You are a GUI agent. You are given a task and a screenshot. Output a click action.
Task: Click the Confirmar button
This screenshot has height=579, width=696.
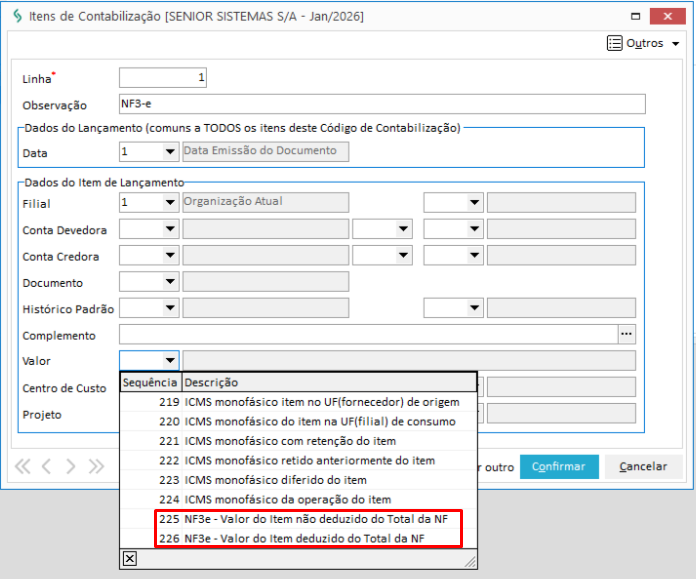pos(559,467)
